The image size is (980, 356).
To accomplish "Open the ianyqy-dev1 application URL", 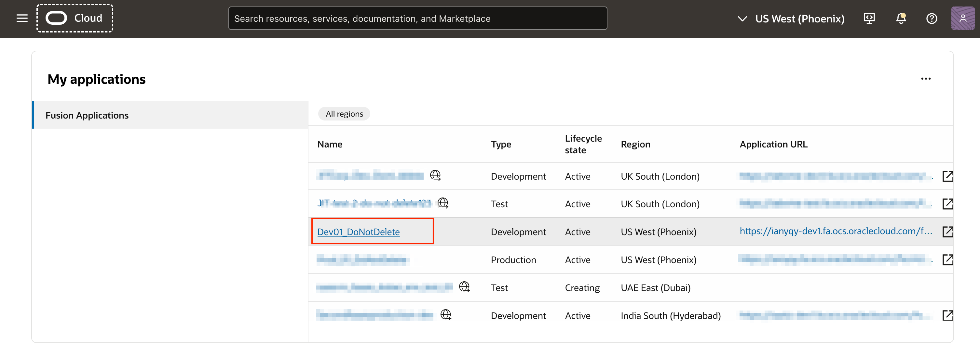I will tap(836, 231).
